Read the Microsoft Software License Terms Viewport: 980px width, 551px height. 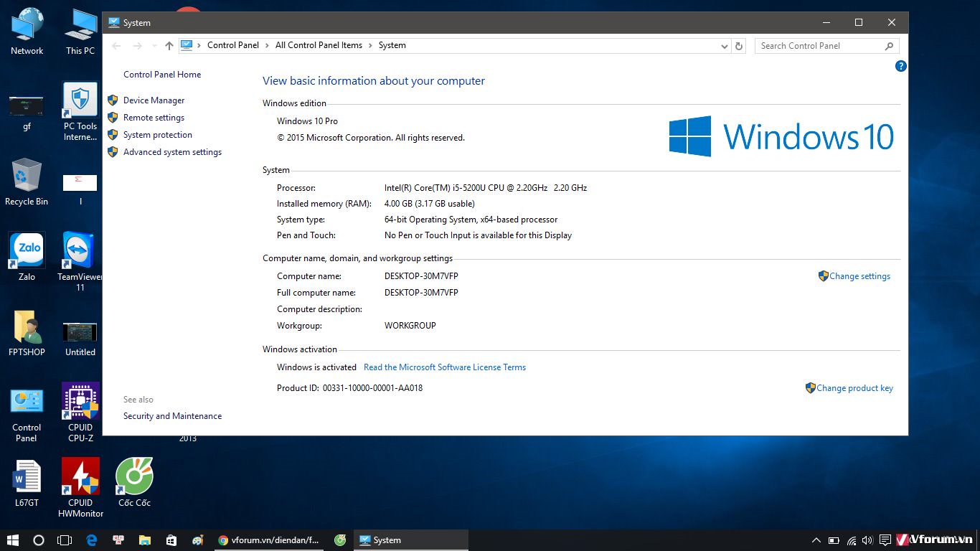pyautogui.click(x=445, y=367)
